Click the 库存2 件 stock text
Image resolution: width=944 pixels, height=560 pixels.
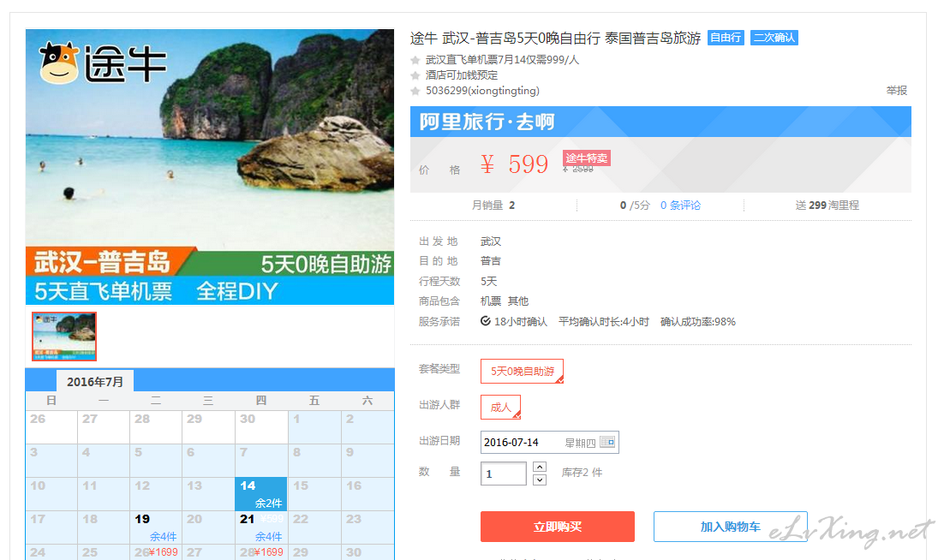pyautogui.click(x=582, y=473)
